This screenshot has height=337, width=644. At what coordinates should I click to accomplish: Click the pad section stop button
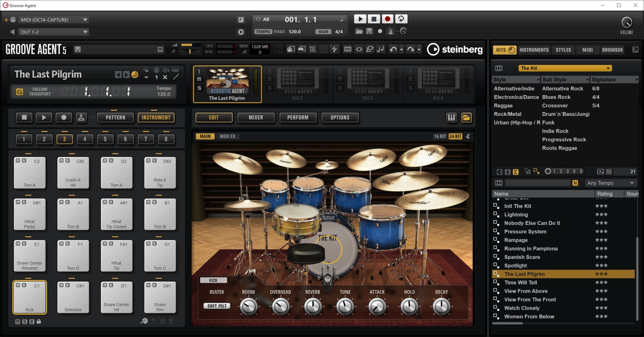coord(24,117)
